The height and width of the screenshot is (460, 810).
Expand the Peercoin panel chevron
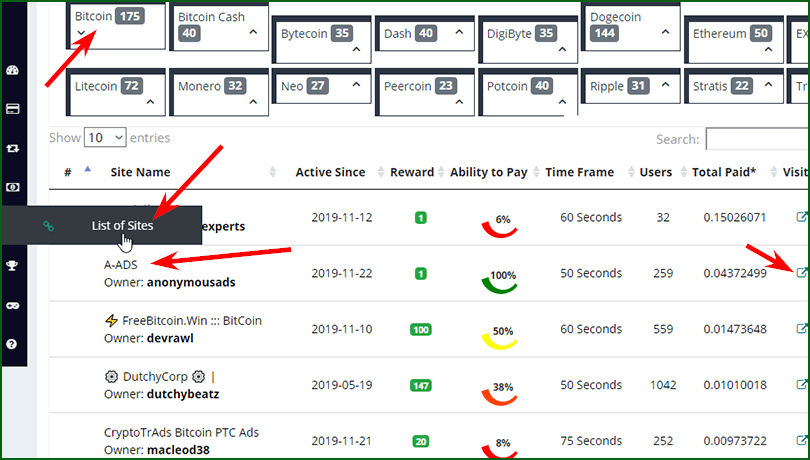click(x=459, y=102)
